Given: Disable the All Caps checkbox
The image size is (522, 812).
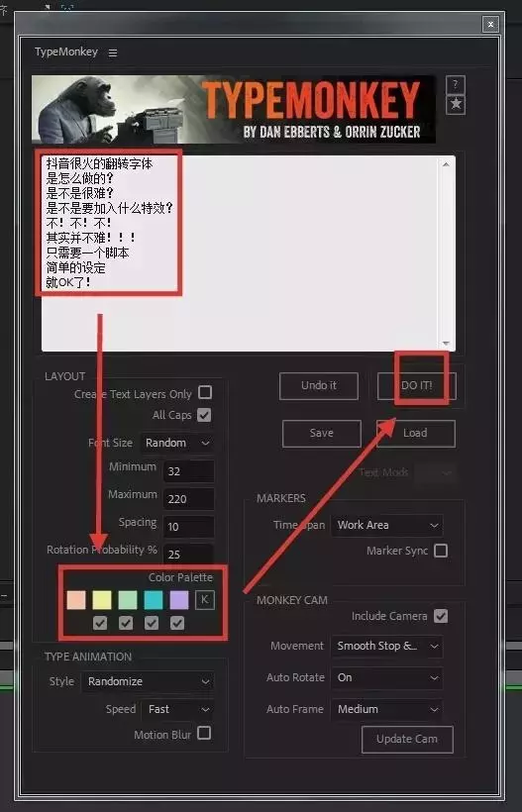Looking at the screenshot, I should [x=204, y=415].
